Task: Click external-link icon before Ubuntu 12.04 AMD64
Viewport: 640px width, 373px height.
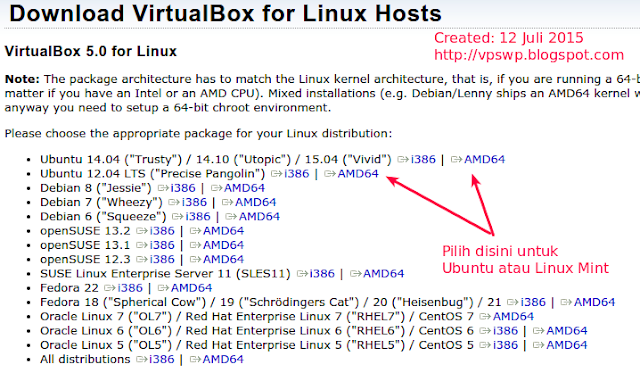Action: point(330,174)
